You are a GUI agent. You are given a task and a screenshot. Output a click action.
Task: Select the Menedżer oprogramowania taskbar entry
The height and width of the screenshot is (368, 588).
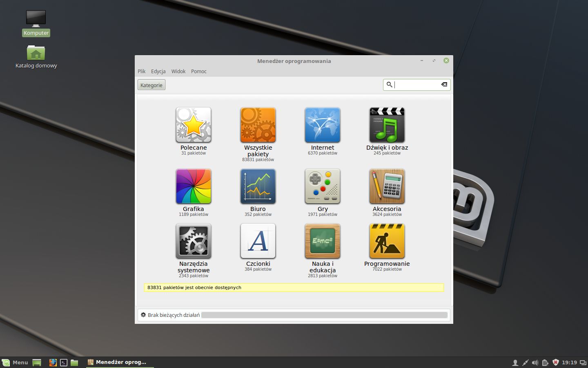point(120,362)
